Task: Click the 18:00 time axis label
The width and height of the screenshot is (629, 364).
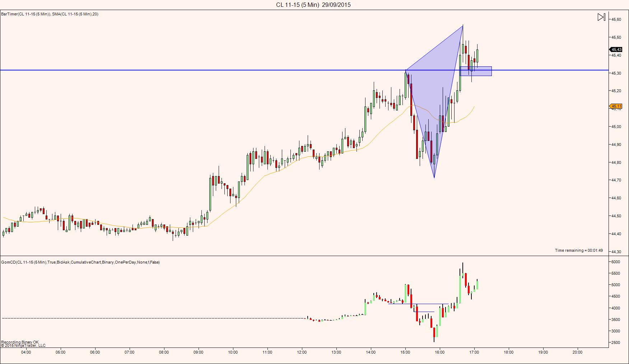Action: [x=508, y=352]
